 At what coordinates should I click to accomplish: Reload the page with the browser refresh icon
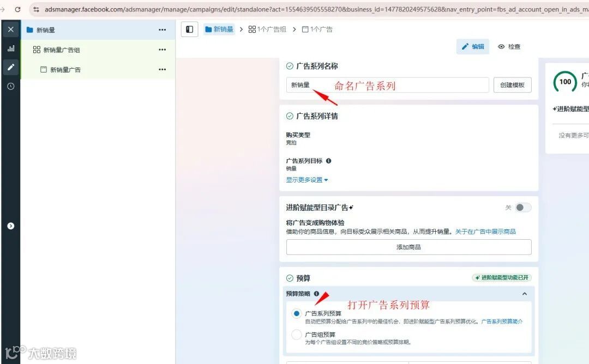tap(17, 9)
